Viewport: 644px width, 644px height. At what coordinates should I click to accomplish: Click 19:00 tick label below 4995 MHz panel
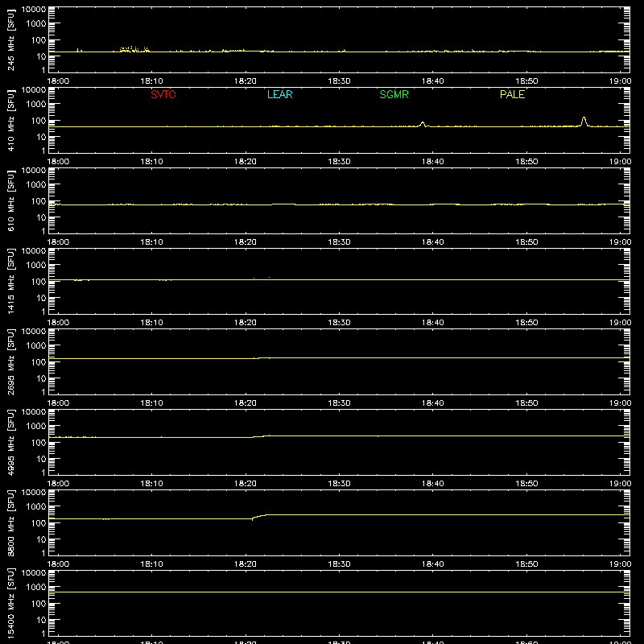[x=620, y=484]
